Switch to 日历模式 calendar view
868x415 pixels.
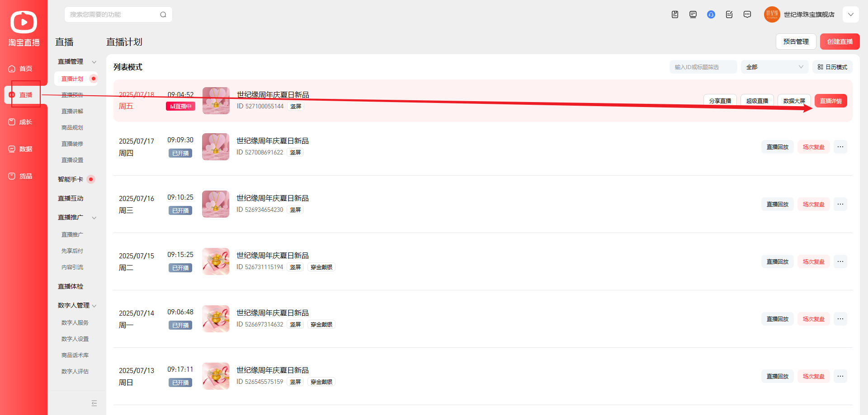pos(832,67)
